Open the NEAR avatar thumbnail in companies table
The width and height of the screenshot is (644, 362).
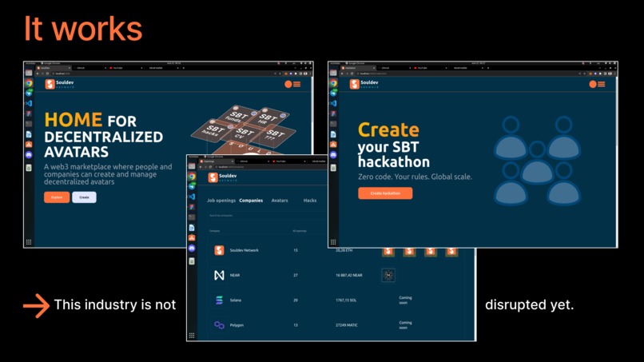click(x=388, y=276)
